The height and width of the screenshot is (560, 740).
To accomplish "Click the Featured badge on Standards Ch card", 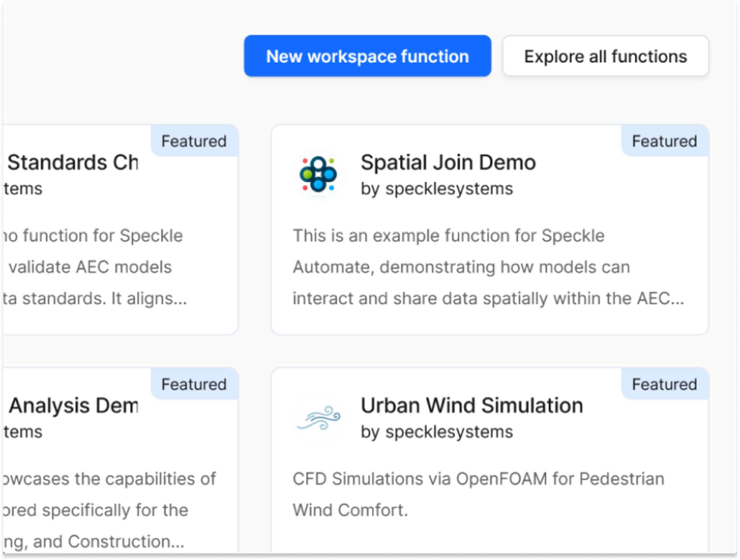I will click(194, 141).
